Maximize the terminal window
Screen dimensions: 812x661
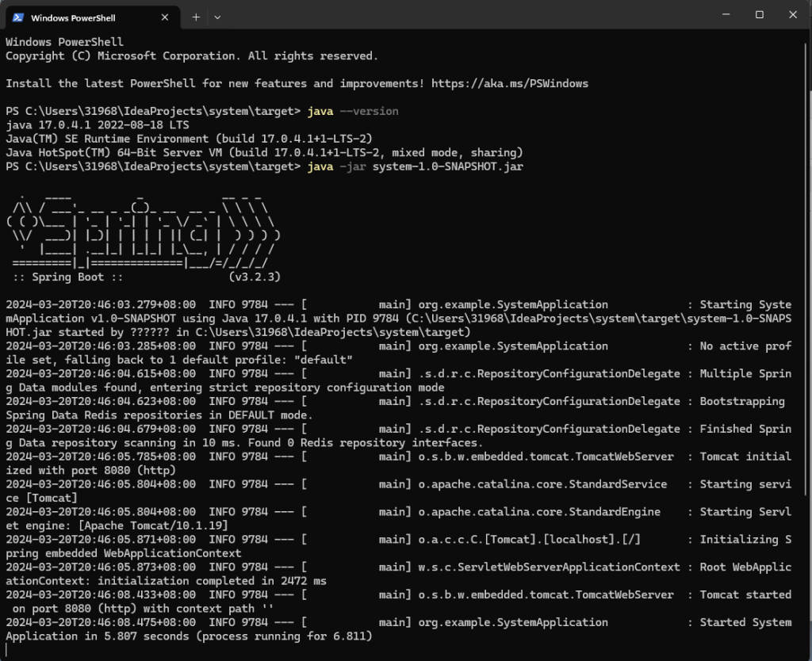point(759,14)
